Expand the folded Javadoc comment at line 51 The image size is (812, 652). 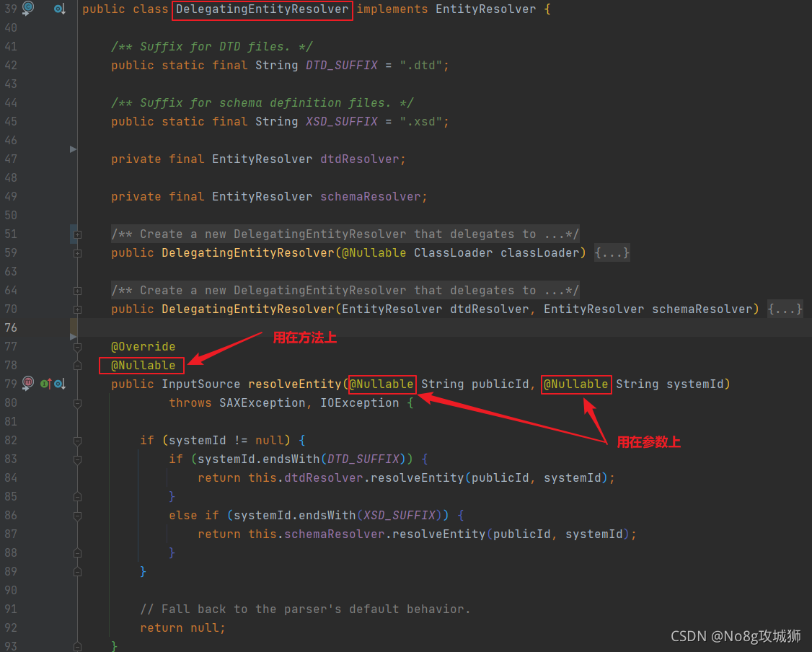pyautogui.click(x=77, y=234)
